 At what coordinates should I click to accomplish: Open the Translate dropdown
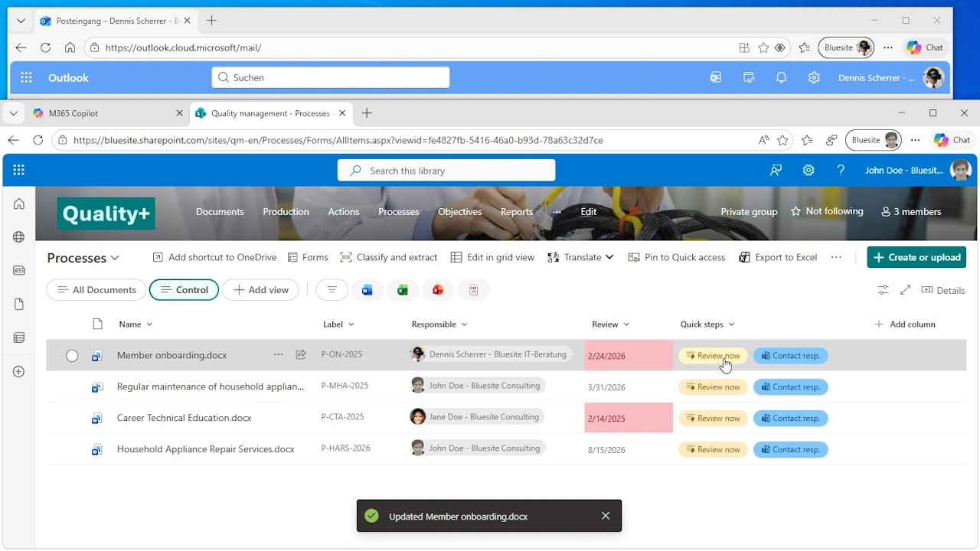pyautogui.click(x=581, y=257)
